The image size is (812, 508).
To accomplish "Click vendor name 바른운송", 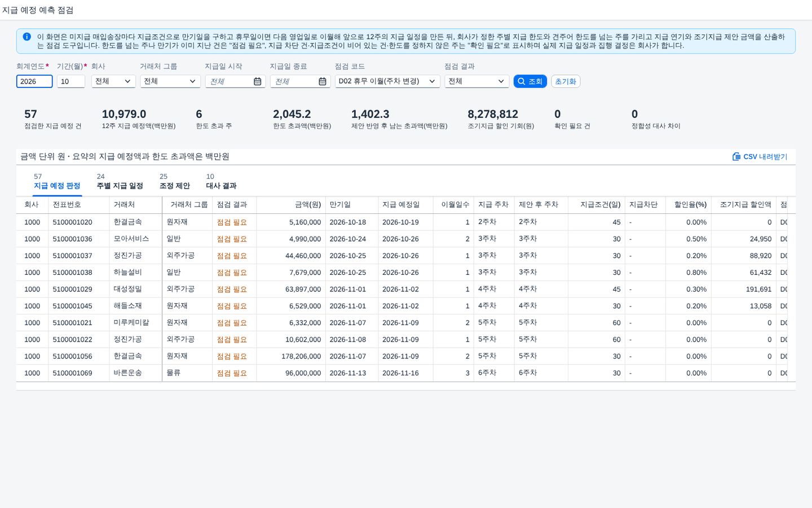I will (x=127, y=373).
